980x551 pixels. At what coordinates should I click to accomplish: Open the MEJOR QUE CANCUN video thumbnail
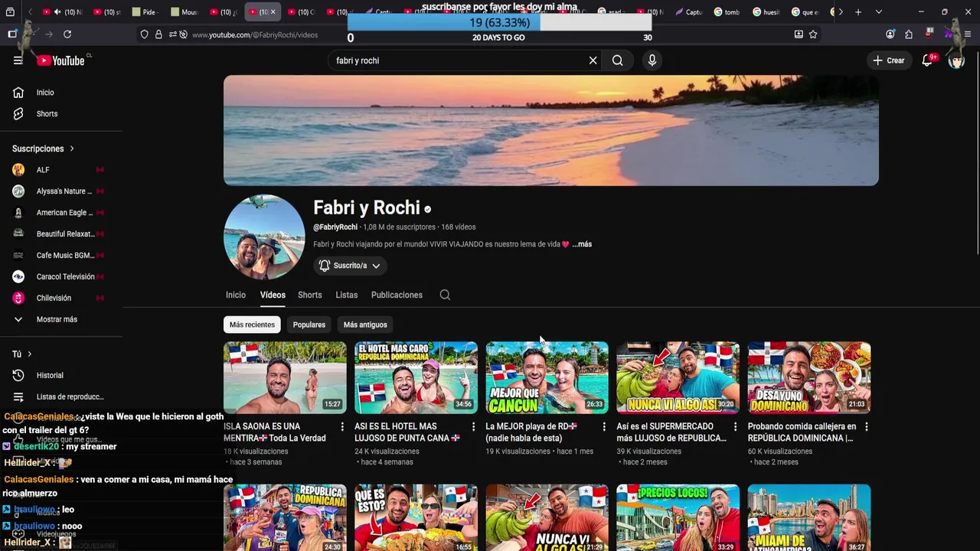[547, 377]
